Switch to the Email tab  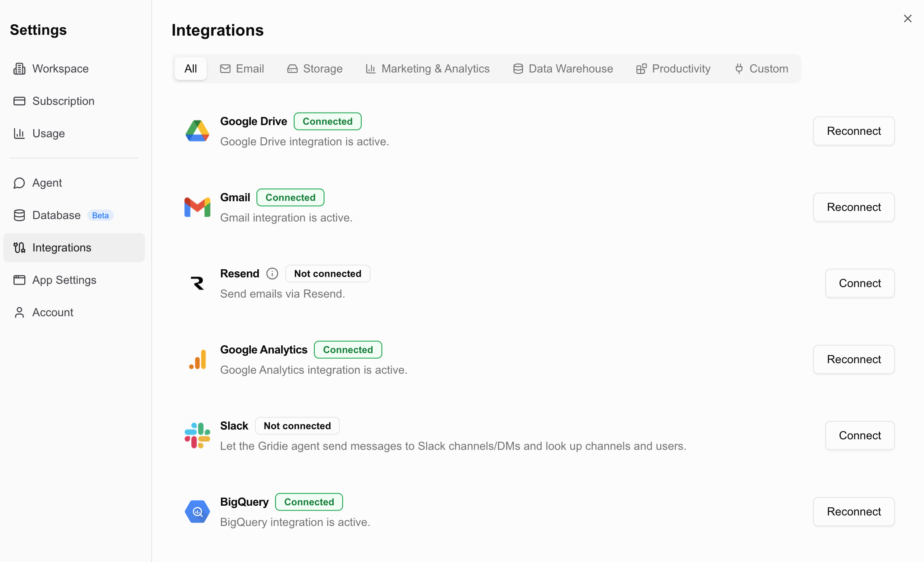[x=242, y=69]
